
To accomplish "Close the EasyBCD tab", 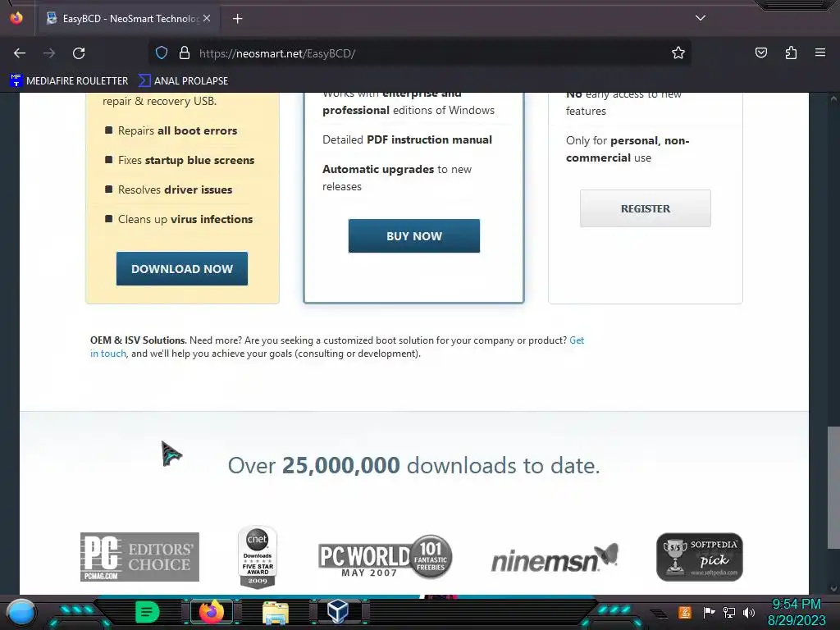I will (207, 18).
